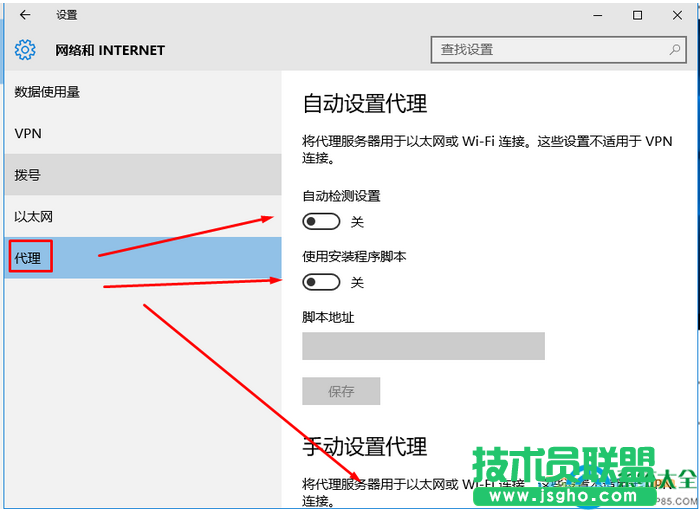Click the 自动设置代理 heading

coord(365,103)
